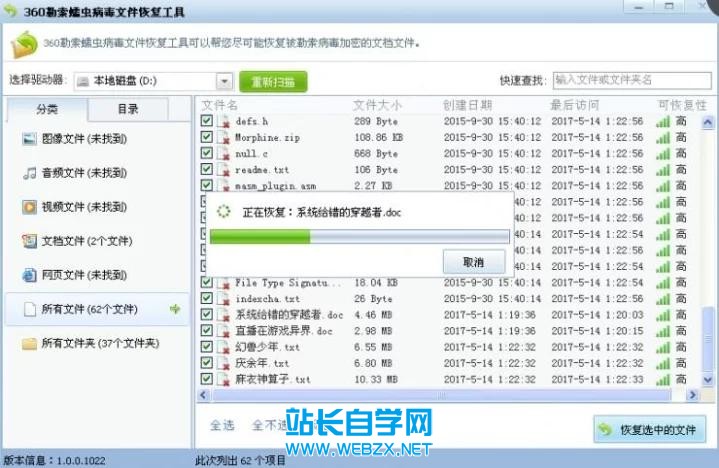Viewport: 719px width, 468px height.
Task: Click the quick search input field
Action: 630,79
